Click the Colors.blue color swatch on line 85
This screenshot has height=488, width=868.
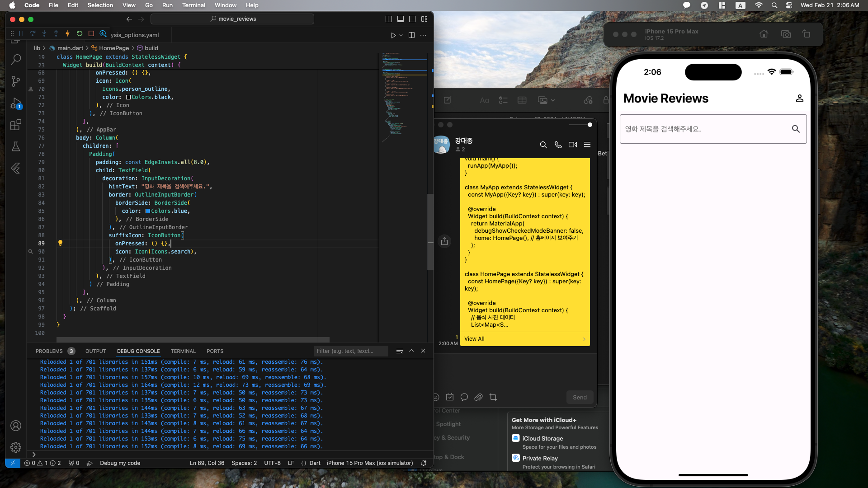pos(148,211)
